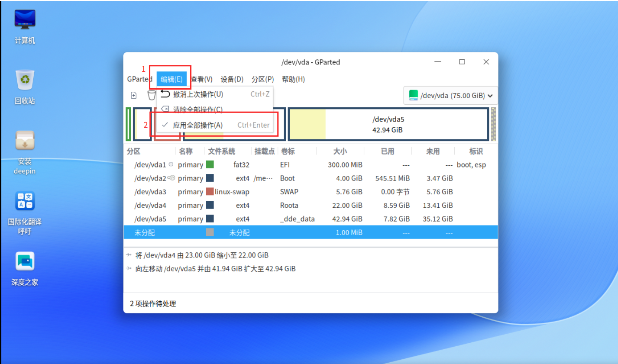Close the open 编辑(E) menu
The width and height of the screenshot is (618, 364).
[x=171, y=79]
